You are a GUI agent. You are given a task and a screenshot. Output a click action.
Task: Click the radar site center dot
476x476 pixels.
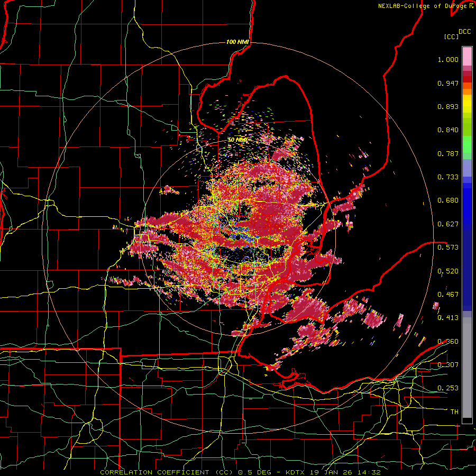237,239
